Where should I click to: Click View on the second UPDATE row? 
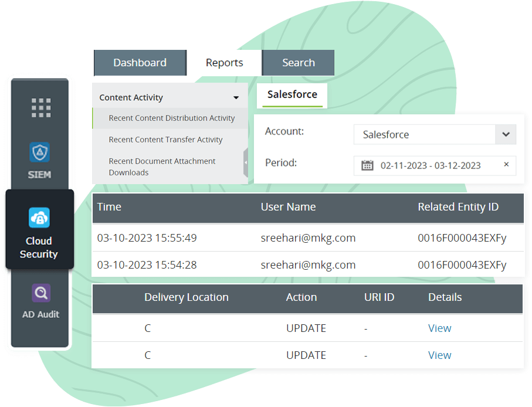[439, 355]
